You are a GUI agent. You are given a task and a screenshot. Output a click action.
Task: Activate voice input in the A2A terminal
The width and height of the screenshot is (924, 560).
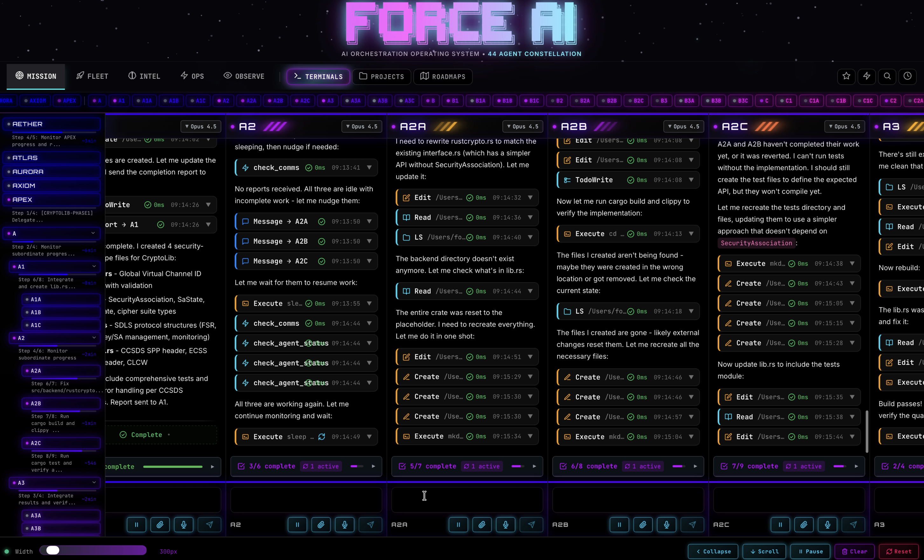506,525
